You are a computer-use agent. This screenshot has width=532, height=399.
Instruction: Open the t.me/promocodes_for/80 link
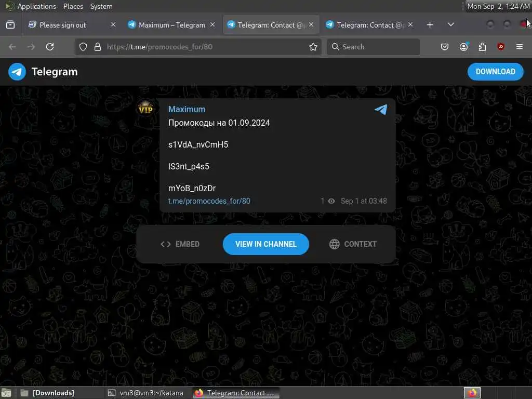click(x=209, y=201)
